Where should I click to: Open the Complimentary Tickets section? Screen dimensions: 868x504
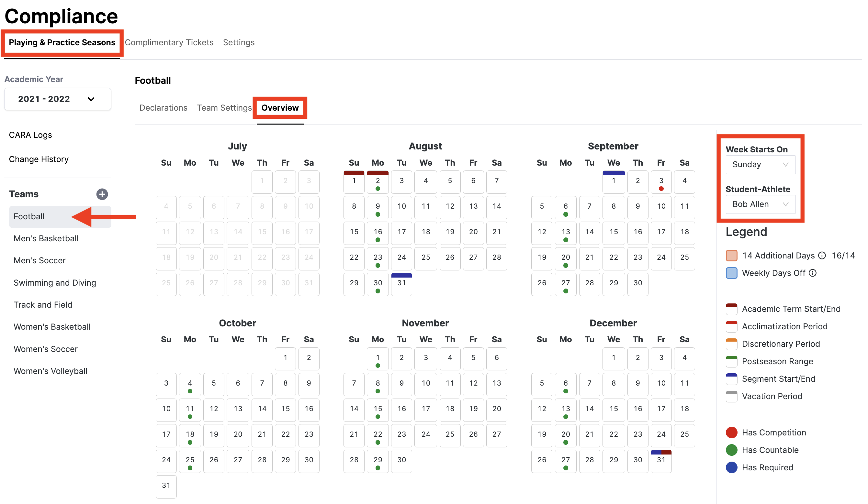tap(169, 42)
